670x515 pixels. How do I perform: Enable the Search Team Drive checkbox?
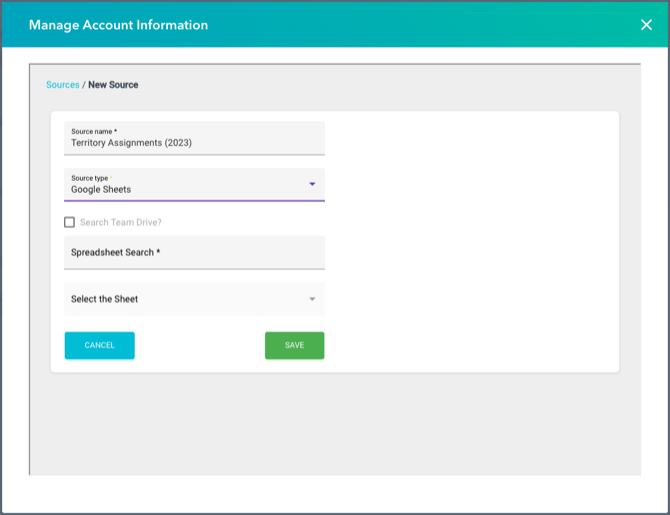69,222
